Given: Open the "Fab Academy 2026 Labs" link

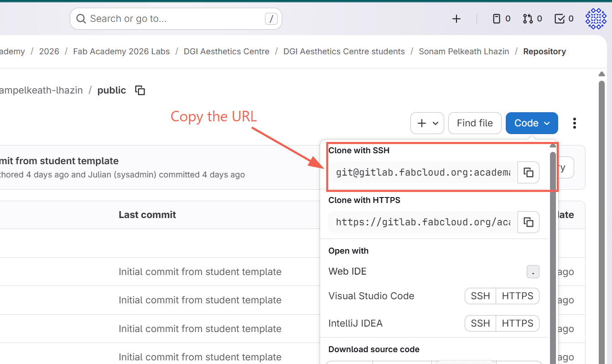Looking at the screenshot, I should coord(121,51).
